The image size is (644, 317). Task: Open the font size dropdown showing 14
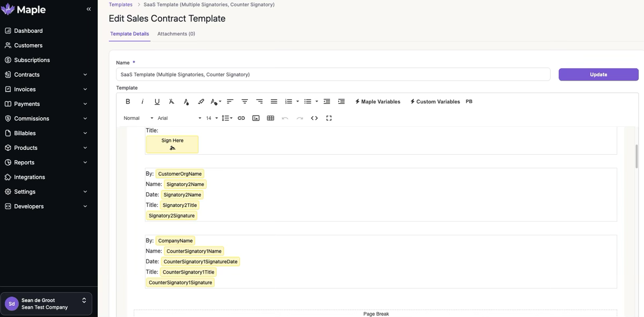tap(212, 118)
